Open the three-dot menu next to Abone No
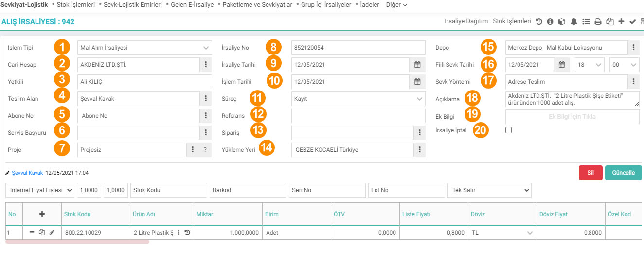 coord(206,115)
